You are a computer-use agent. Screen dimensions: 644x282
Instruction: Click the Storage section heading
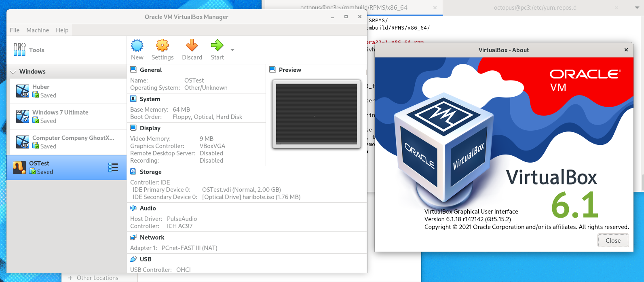151,172
